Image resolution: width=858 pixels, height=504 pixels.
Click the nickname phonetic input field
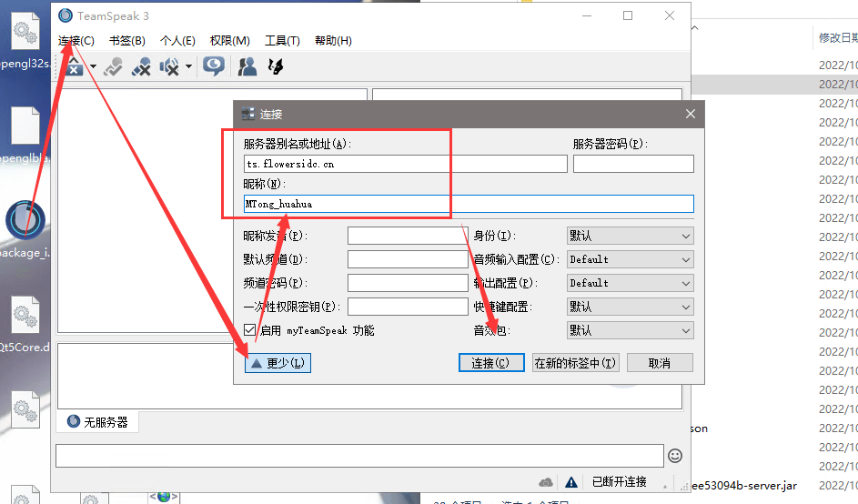[x=408, y=236]
